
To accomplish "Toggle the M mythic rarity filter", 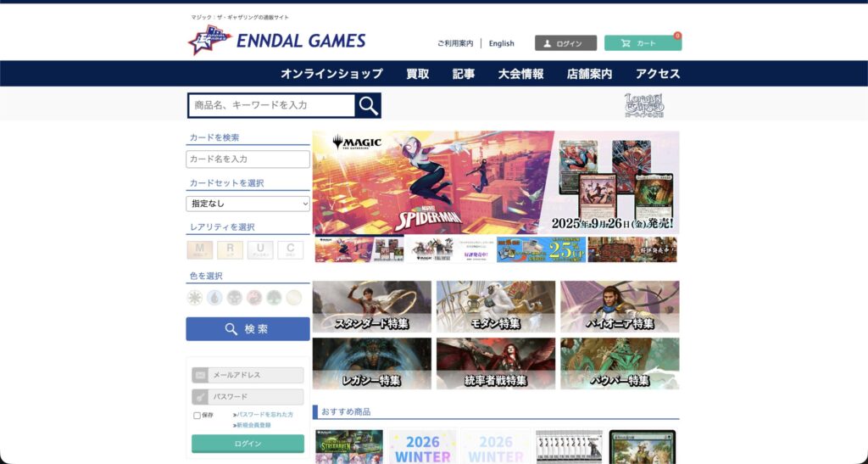I will (x=200, y=249).
